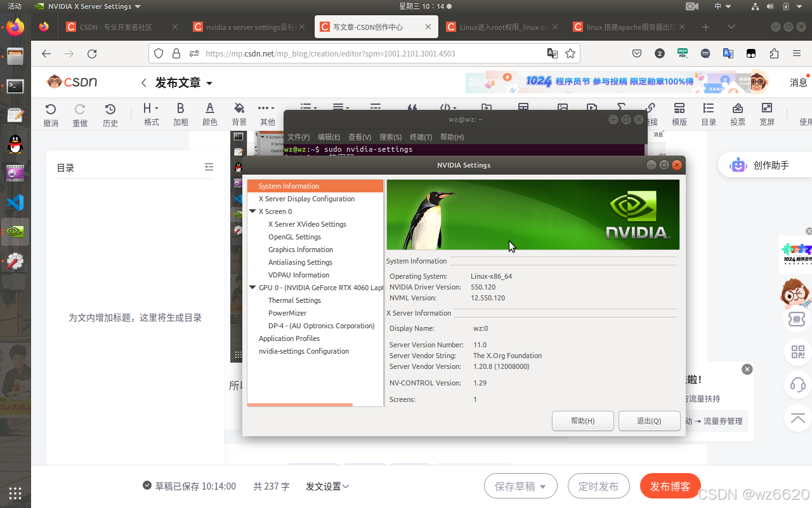
Task: Switch to the Linux进入root权限 browser tab
Action: coord(503,27)
